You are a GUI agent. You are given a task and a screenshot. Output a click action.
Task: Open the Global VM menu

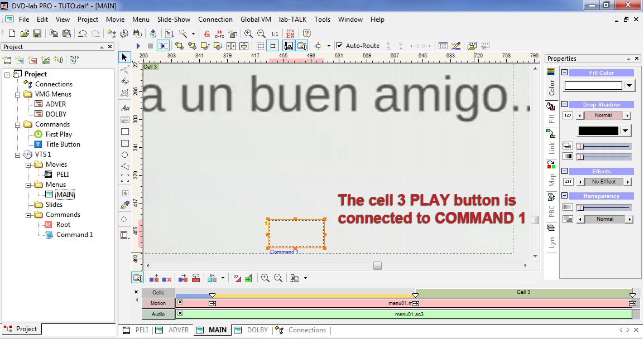point(256,20)
